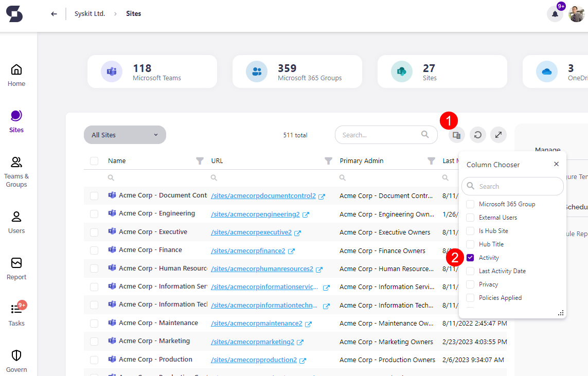Enable the Privacy column
This screenshot has width=588, height=376.
(x=470, y=284)
